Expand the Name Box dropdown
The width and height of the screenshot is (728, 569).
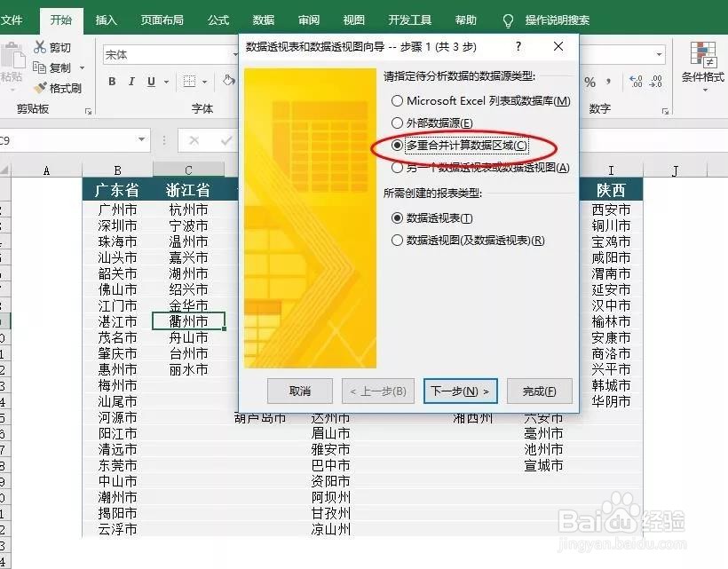[x=142, y=139]
